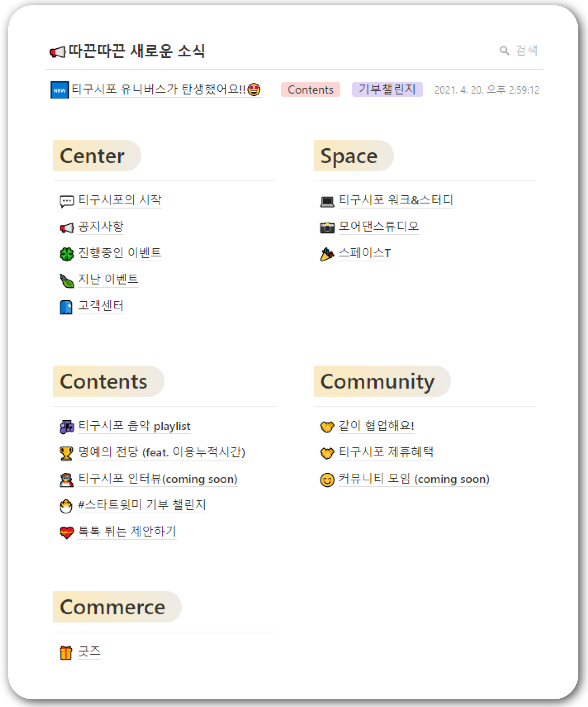588x707 pixels.
Task: Click the 2021. 4. 20. 오후 2:59:12 timestamp
Action: click(487, 90)
